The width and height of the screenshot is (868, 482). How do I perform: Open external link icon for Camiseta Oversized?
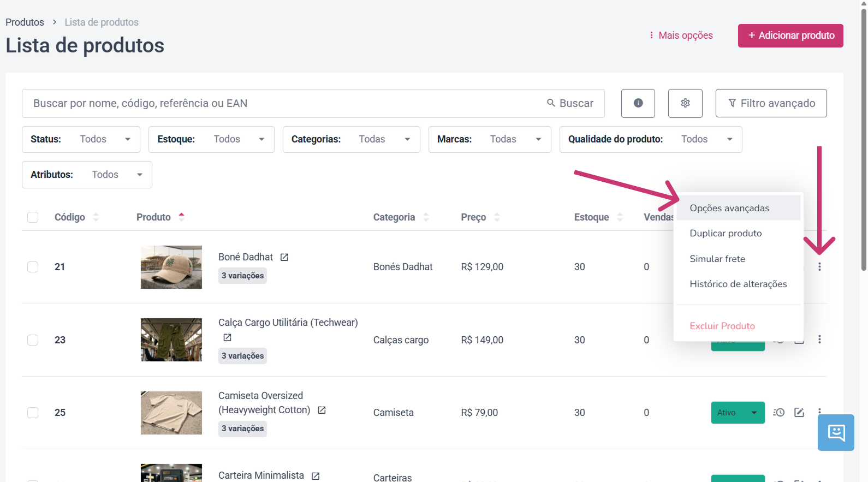tap(322, 410)
